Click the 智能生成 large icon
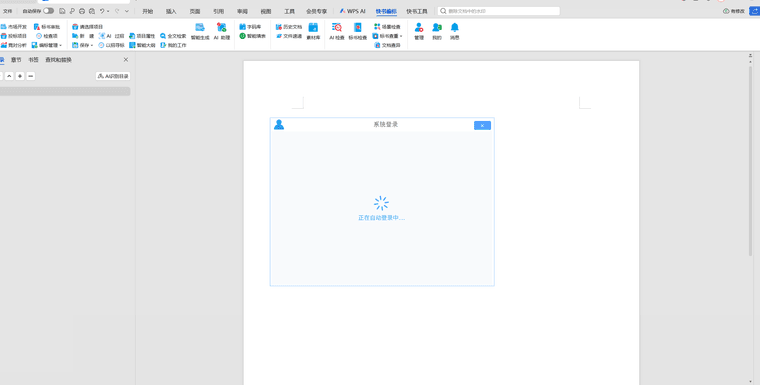 (x=200, y=32)
